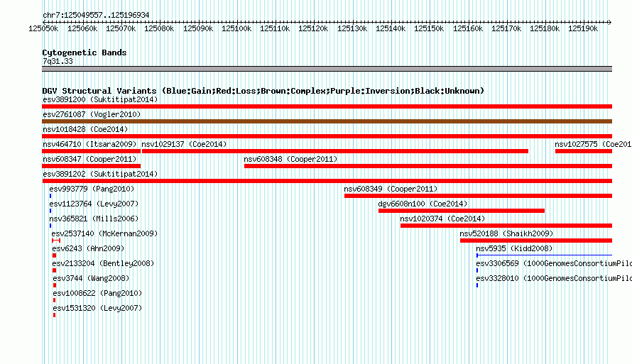Click the red bar under nsv608349
Viewport: 632px width, 364px height.
(478, 196)
